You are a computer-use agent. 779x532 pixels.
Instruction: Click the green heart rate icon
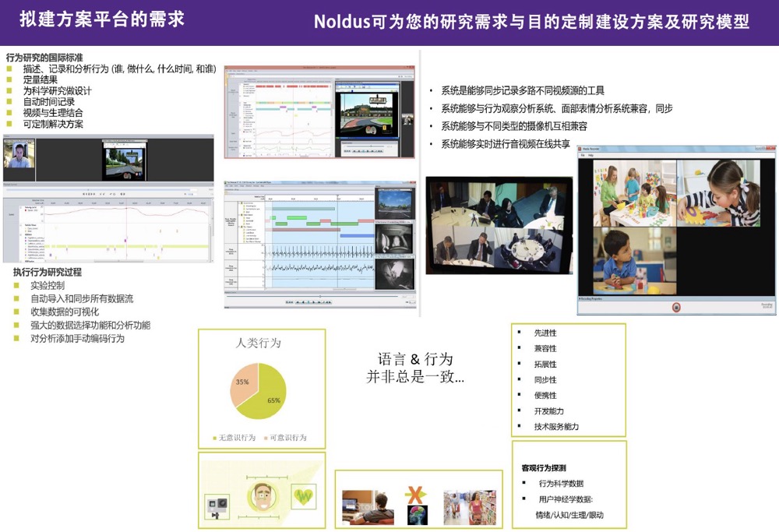point(304,496)
